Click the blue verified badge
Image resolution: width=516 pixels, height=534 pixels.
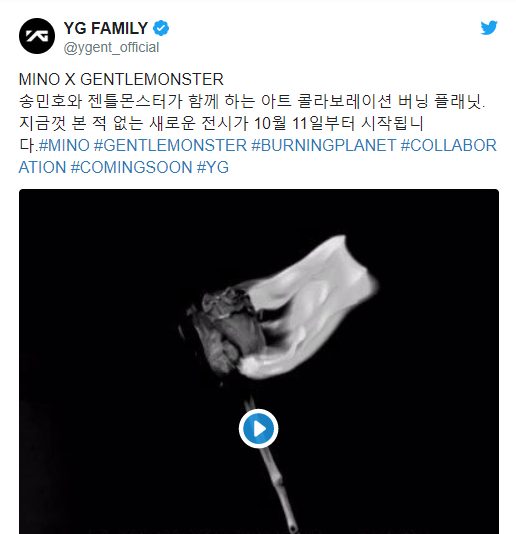click(161, 28)
